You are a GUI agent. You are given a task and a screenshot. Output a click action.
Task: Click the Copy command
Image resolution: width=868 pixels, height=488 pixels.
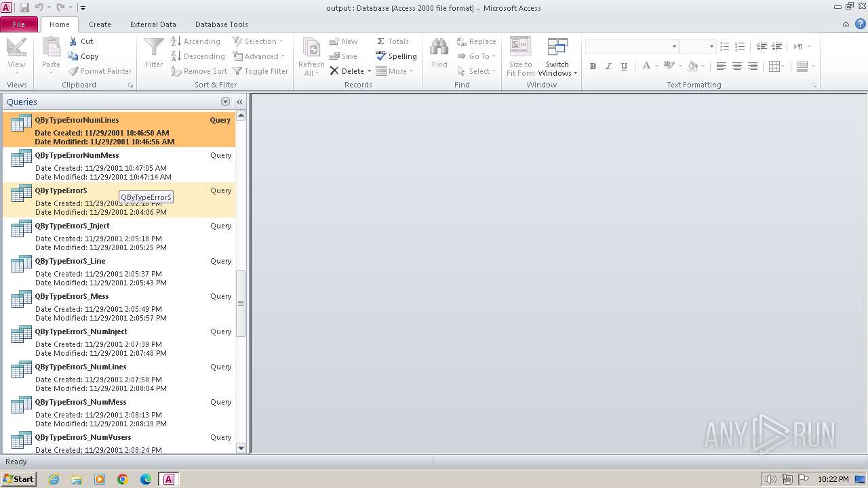point(83,56)
